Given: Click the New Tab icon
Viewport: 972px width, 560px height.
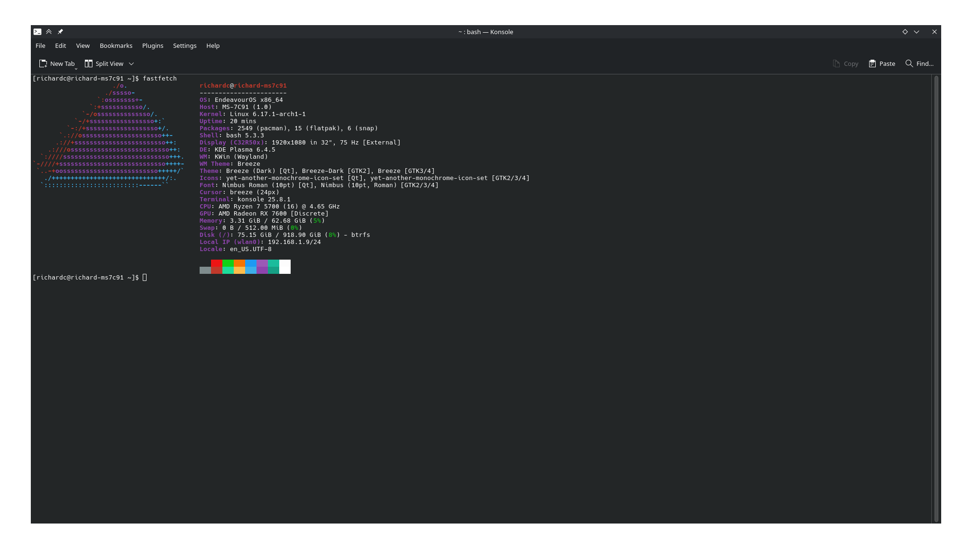Looking at the screenshot, I should pos(43,63).
